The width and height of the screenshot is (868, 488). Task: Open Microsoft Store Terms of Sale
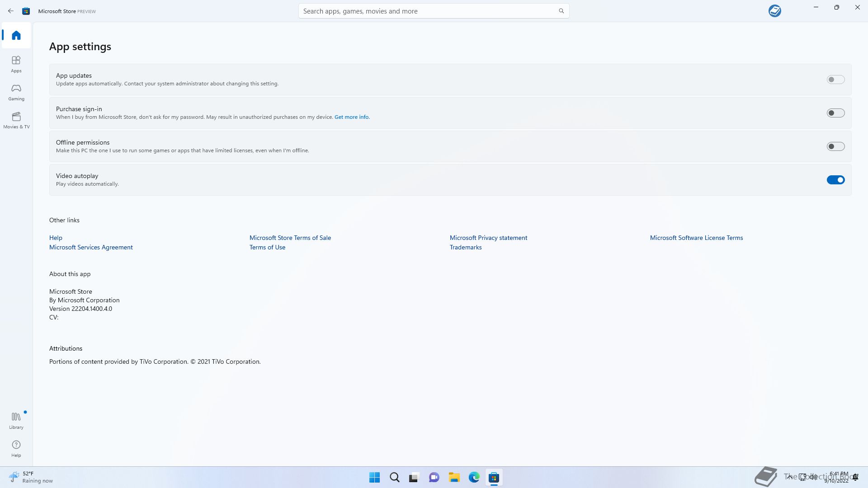(x=290, y=238)
